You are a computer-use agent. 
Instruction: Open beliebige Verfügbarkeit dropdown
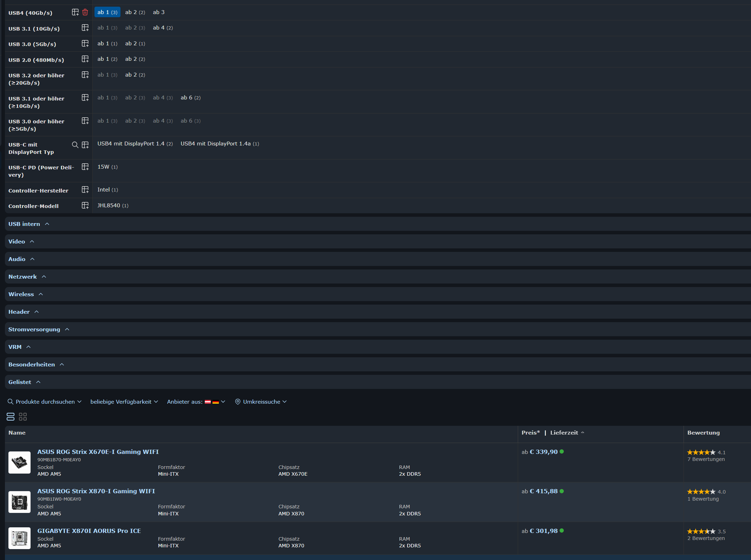coord(124,402)
